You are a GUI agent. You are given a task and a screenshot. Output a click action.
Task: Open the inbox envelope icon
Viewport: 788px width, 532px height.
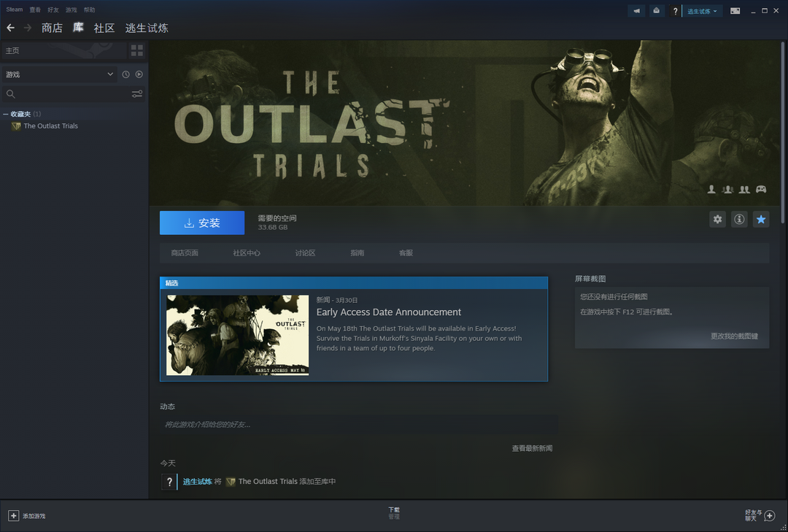657,11
